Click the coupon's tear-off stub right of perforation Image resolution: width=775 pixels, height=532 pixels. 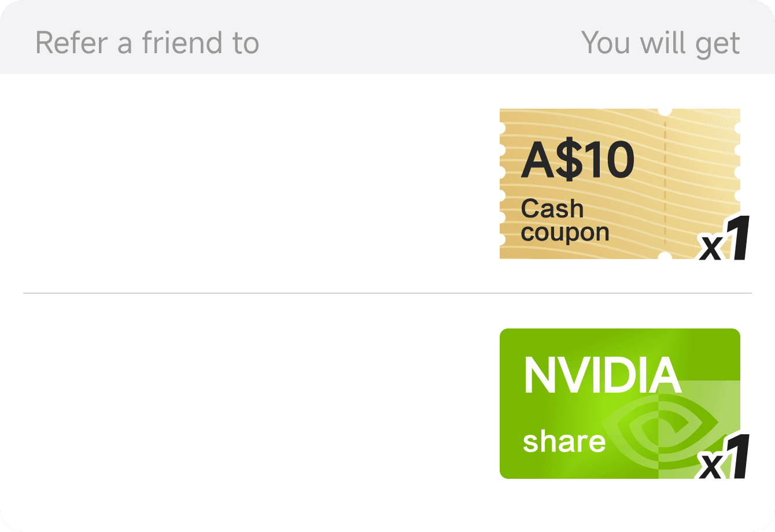click(701, 173)
